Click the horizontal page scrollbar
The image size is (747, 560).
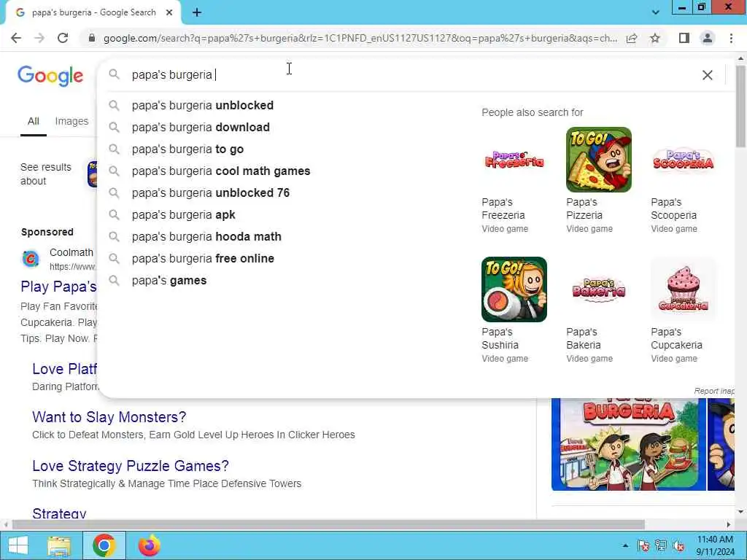(329, 524)
